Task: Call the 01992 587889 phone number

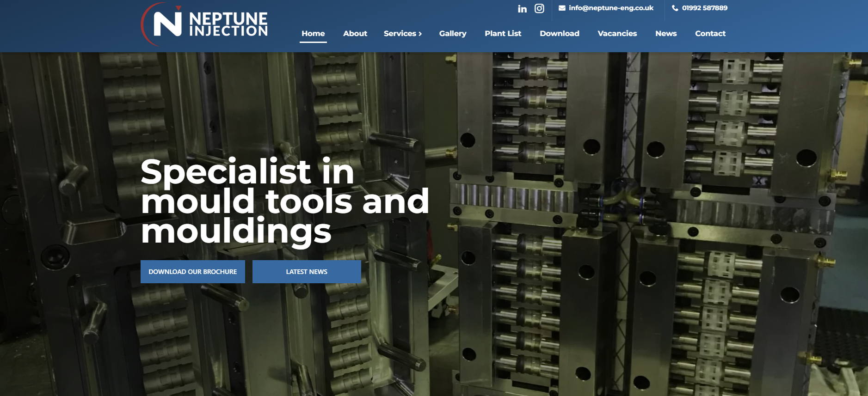Action: point(704,8)
